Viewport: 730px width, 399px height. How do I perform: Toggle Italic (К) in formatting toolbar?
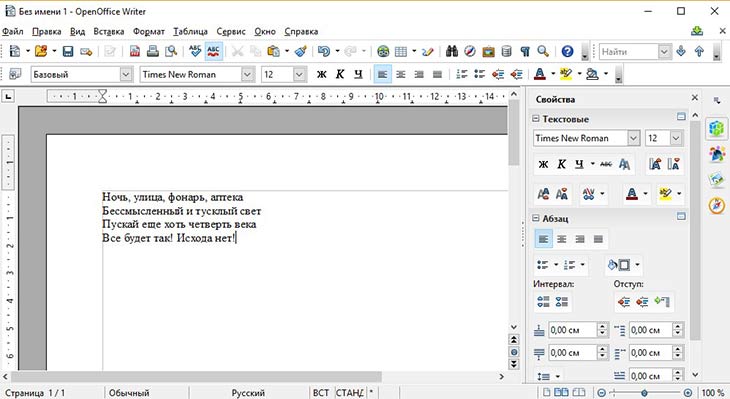[x=340, y=74]
